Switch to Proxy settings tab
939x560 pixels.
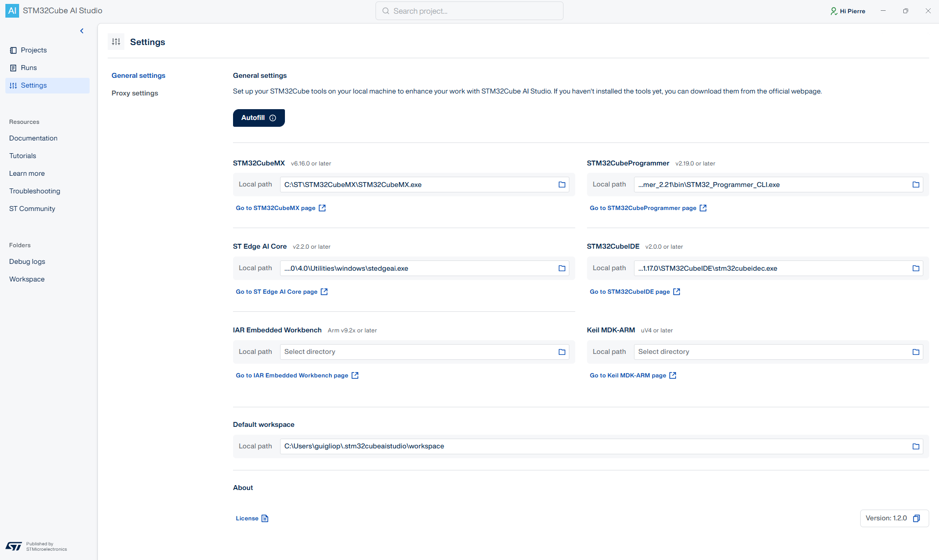(x=135, y=93)
